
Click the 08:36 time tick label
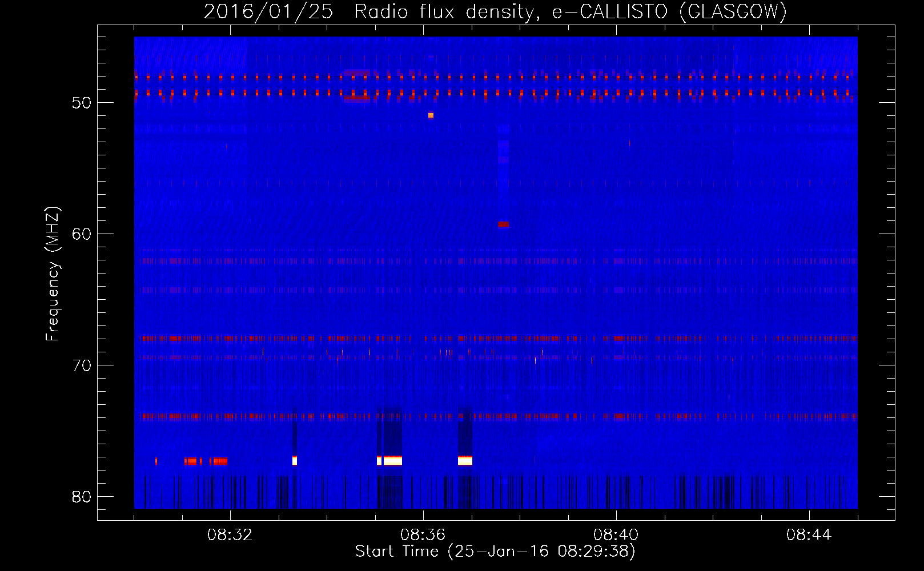point(423,535)
